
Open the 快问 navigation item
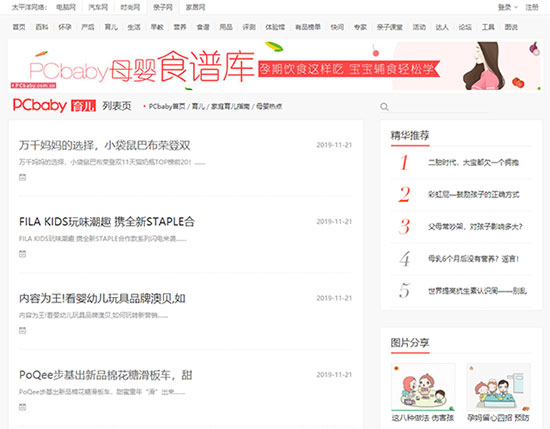tap(337, 27)
